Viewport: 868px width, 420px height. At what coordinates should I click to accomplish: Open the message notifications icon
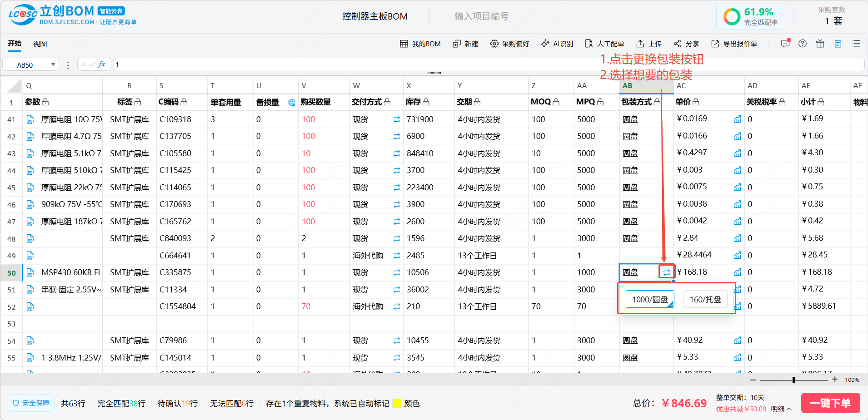(785, 44)
